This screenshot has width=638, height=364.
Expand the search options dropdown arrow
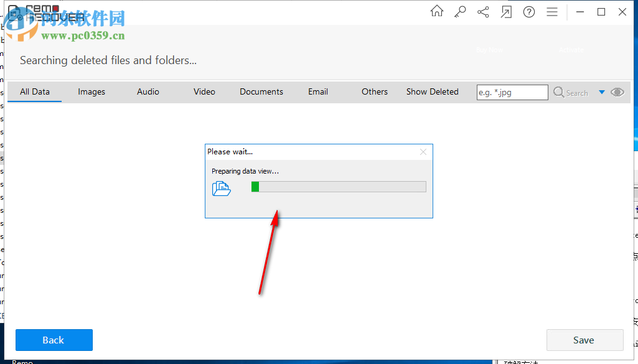tap(602, 92)
